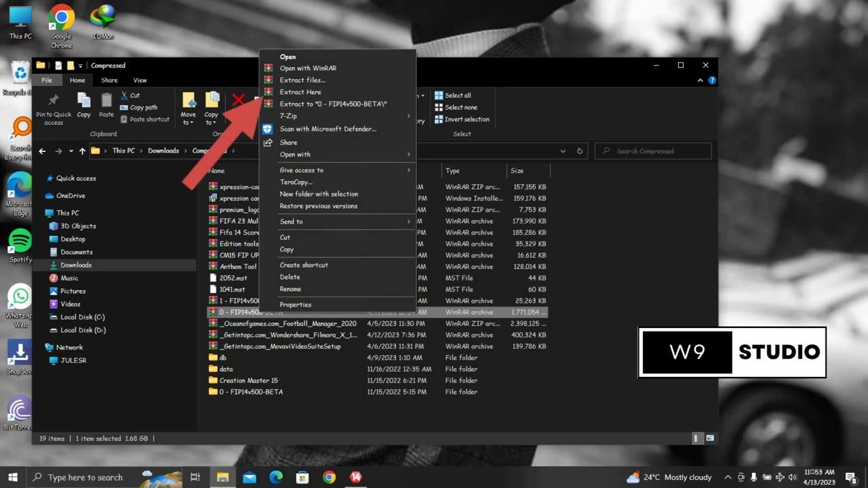868x488 pixels.
Task: Click Chrome icon on the taskbar
Action: click(329, 477)
